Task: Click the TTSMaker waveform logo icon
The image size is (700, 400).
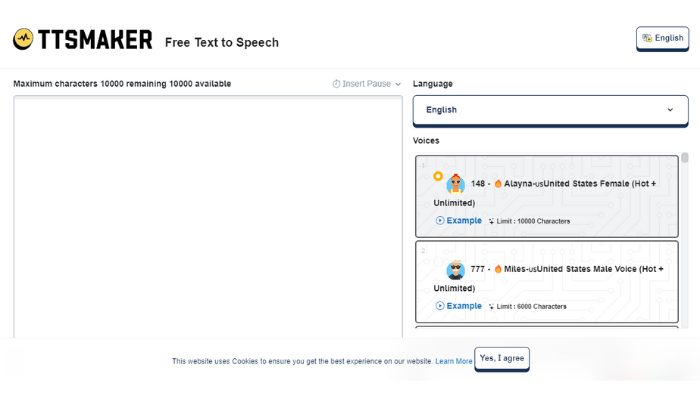Action: pos(23,39)
